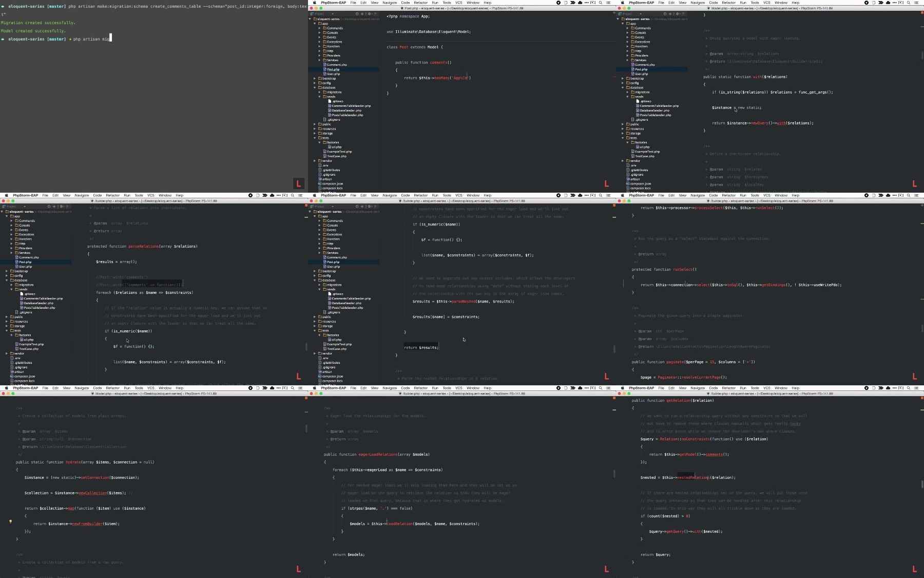Click the Apple menu in the hydrate window
The width and height of the screenshot is (924, 578).
[7, 388]
